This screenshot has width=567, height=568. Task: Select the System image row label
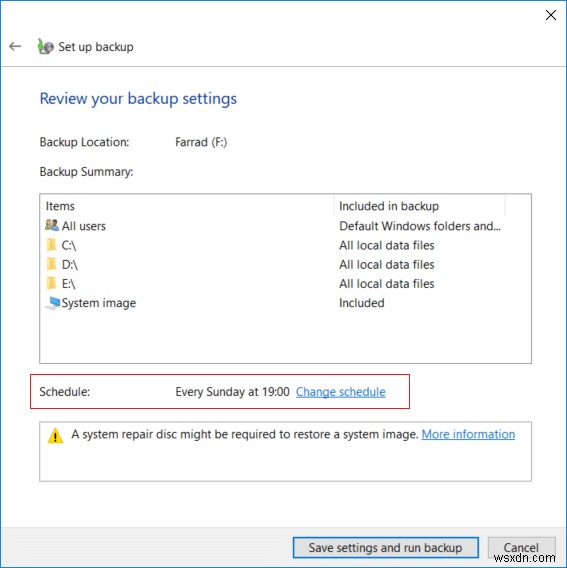[x=99, y=303]
